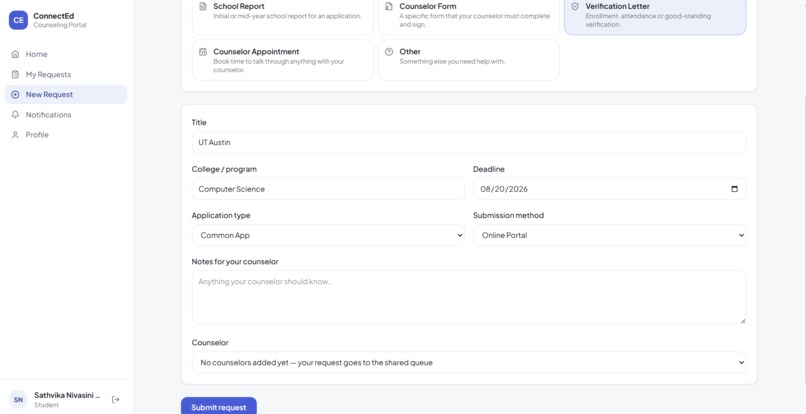Click the Verification Letter shield icon
Viewport: 806px width, 414px height.
point(575,6)
